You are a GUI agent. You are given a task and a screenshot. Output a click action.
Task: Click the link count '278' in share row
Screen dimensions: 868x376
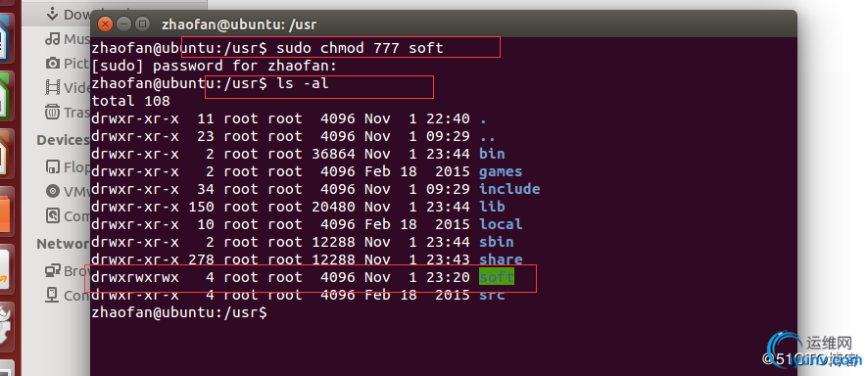[x=202, y=258]
